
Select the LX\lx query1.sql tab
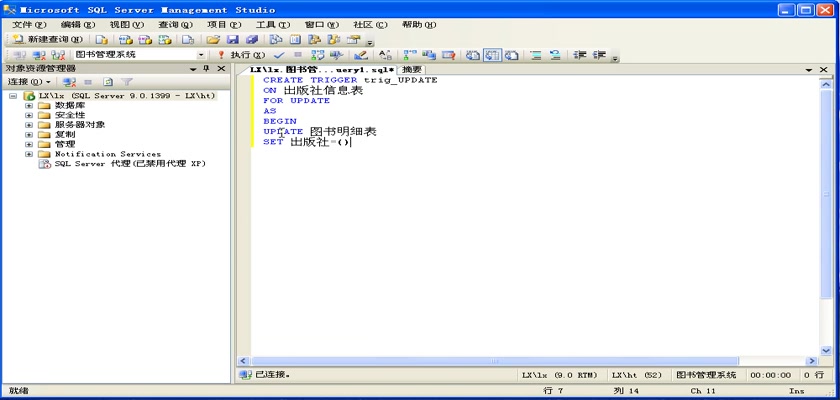pos(322,70)
